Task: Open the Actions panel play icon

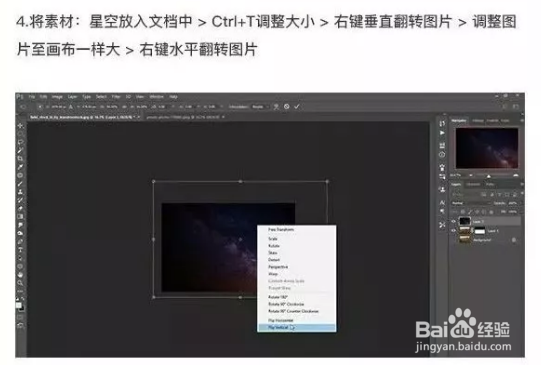Action: (x=442, y=133)
